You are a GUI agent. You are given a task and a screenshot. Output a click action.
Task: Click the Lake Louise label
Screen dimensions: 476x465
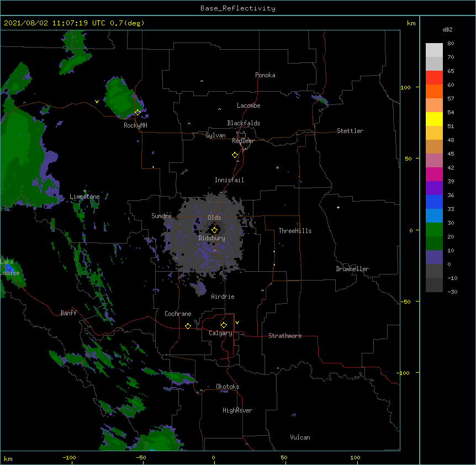(10, 267)
